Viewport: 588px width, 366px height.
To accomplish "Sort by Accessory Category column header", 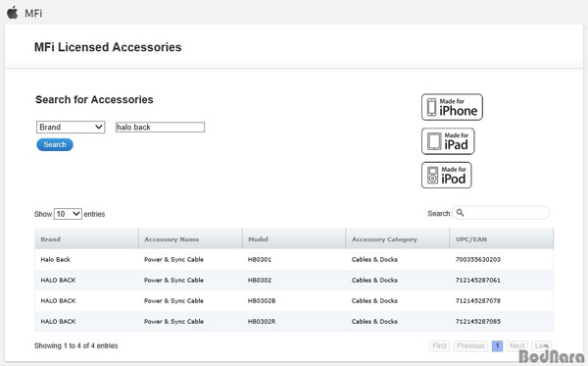I will [398, 238].
